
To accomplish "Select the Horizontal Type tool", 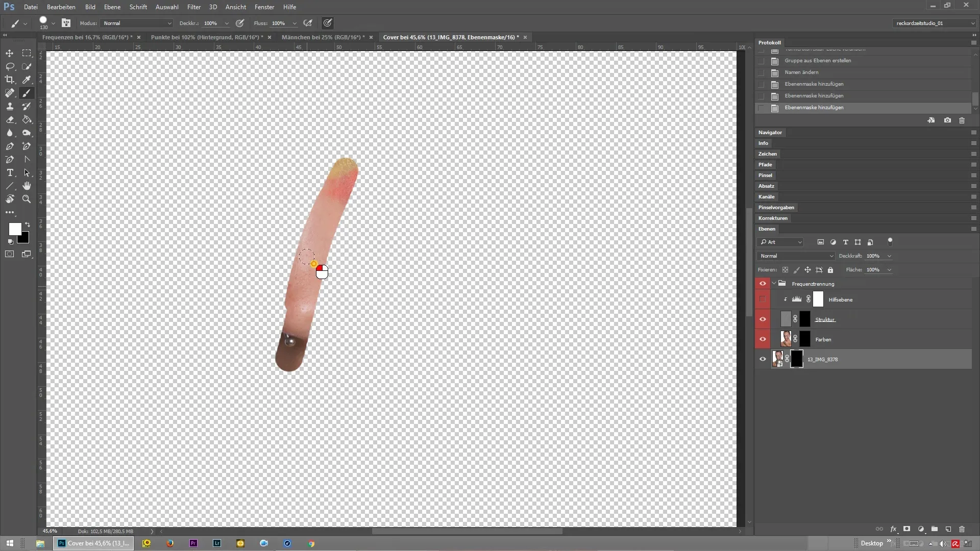I will 10,172.
